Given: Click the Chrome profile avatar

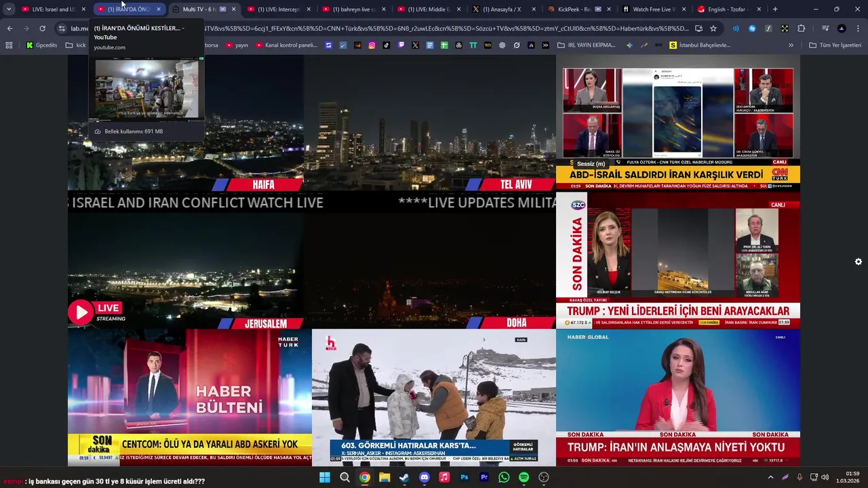Looking at the screenshot, I should coord(842,28).
